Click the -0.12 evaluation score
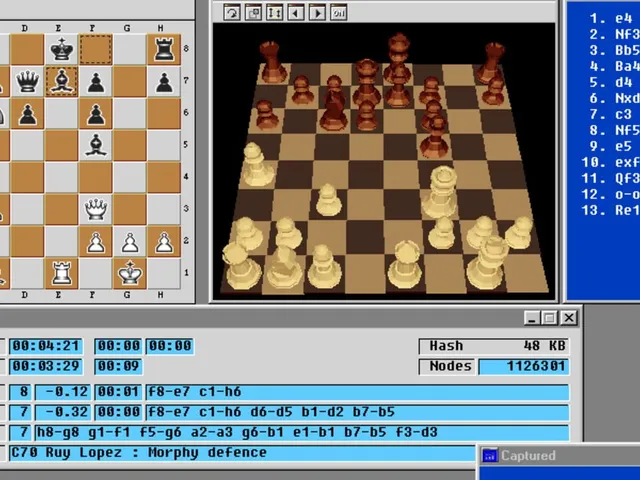The image size is (640, 480). tap(63, 392)
